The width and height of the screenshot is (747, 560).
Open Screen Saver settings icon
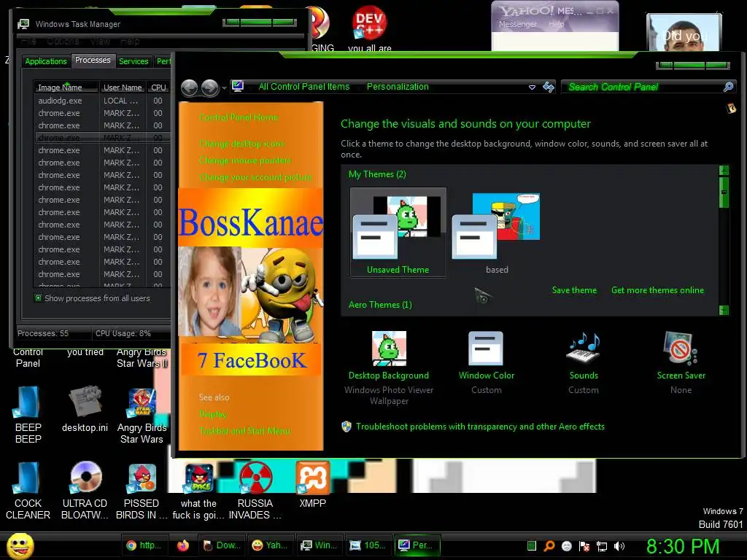click(x=681, y=348)
